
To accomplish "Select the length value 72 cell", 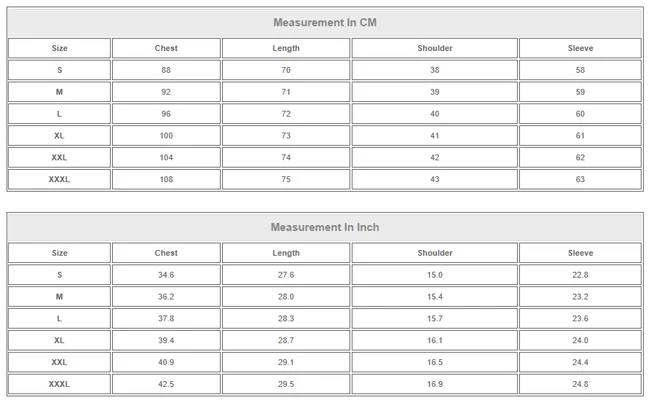I will [285, 114].
